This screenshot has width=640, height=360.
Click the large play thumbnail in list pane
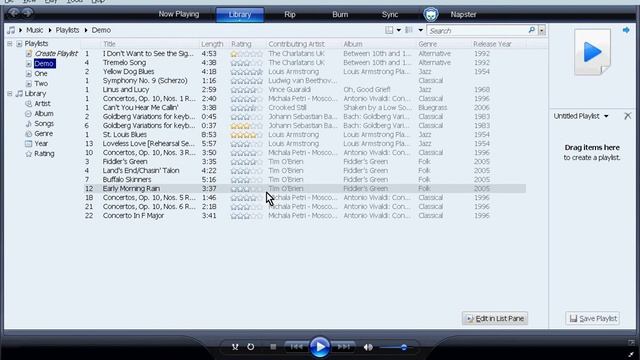[592, 52]
